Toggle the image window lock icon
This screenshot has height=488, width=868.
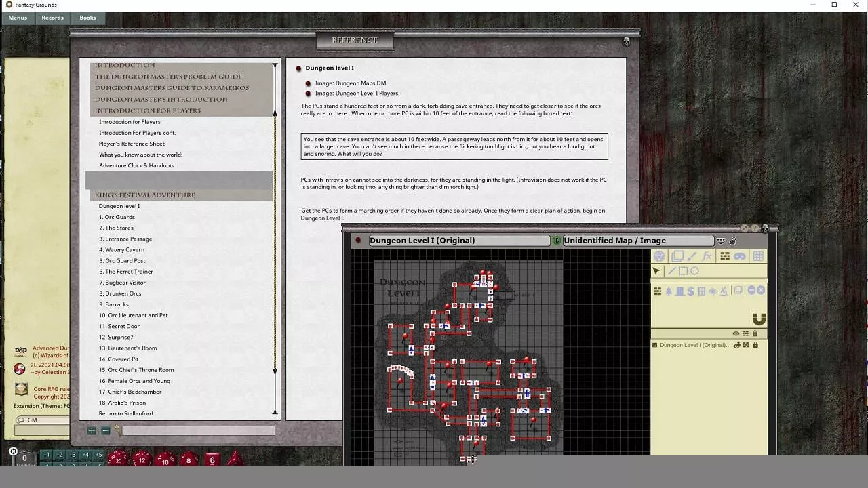click(x=733, y=241)
